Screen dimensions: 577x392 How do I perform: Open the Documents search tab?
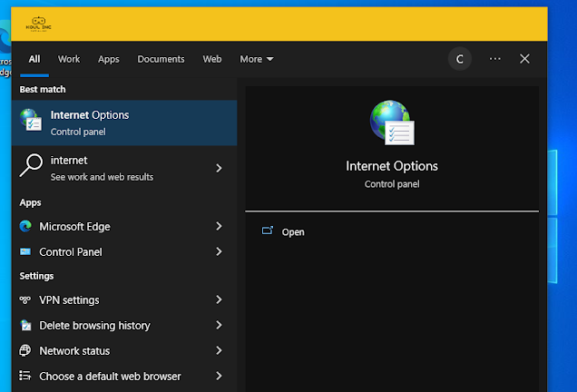click(x=161, y=59)
